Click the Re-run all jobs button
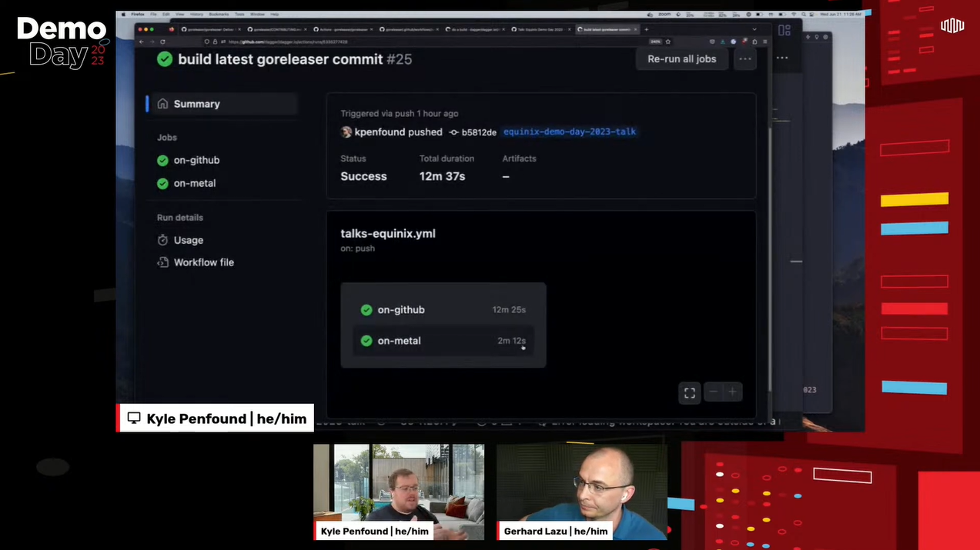 (x=682, y=58)
